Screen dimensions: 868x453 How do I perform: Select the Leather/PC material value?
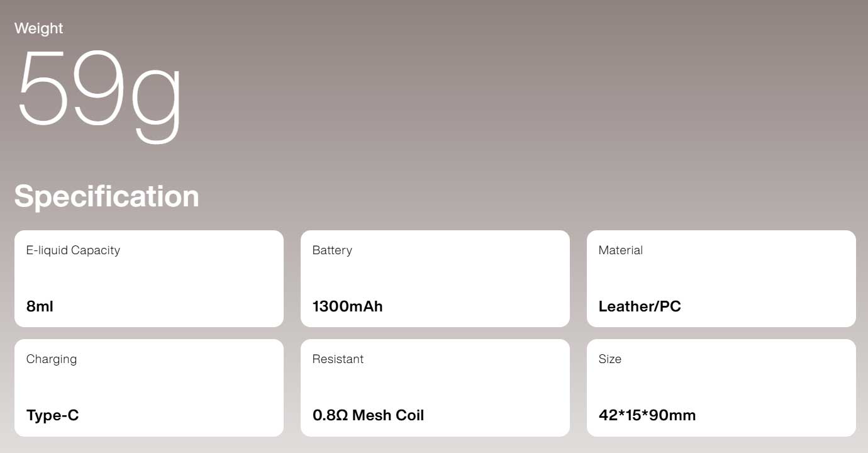point(640,306)
